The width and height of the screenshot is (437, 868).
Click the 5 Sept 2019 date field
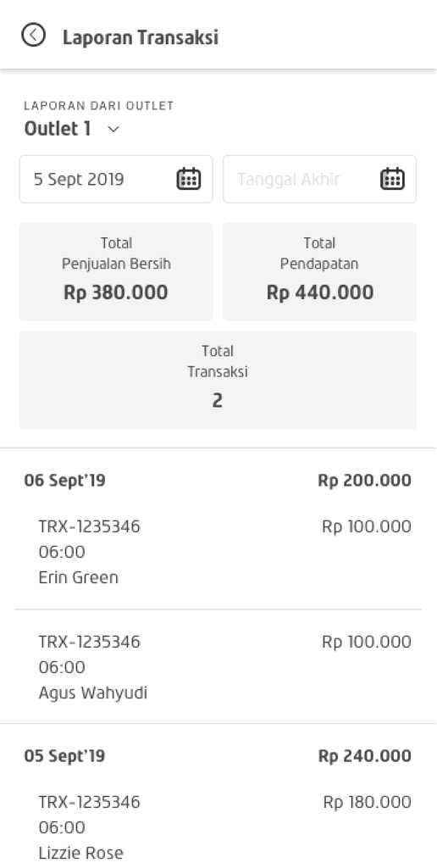(116, 179)
